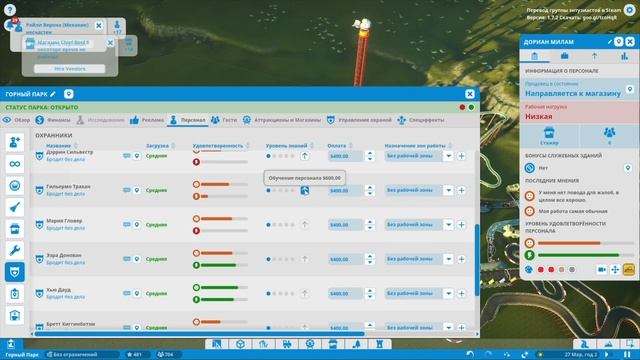The image size is (640, 360).
Task: Dismiss the Магазин Chief Beef notification
Action: click(x=110, y=43)
